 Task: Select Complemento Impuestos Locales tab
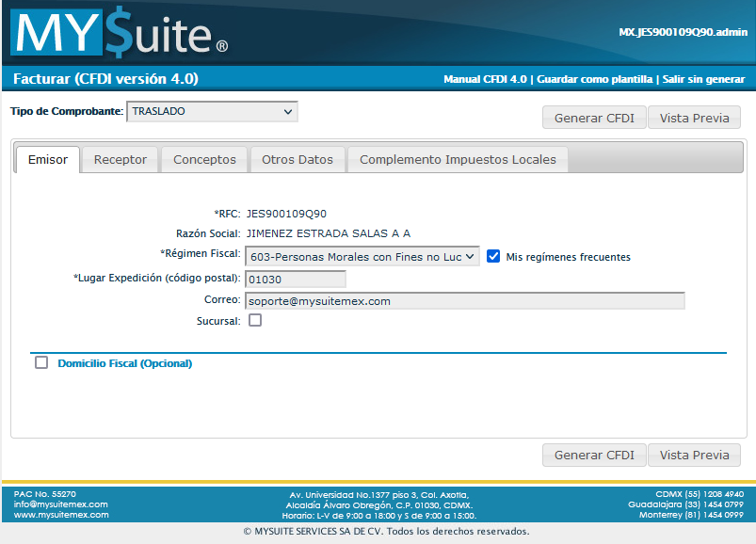[458, 160]
